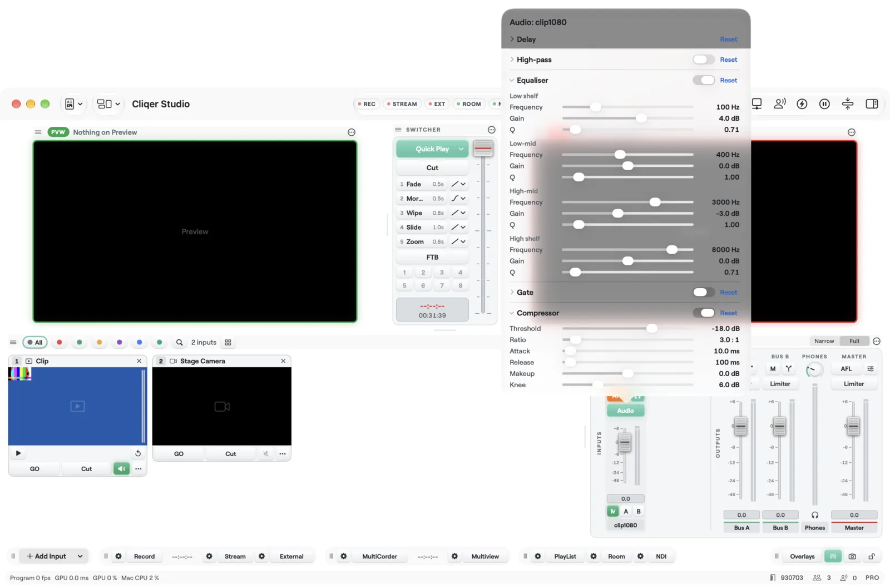Toggle the Equaliser switch
This screenshot has width=890, height=588.
click(x=704, y=80)
